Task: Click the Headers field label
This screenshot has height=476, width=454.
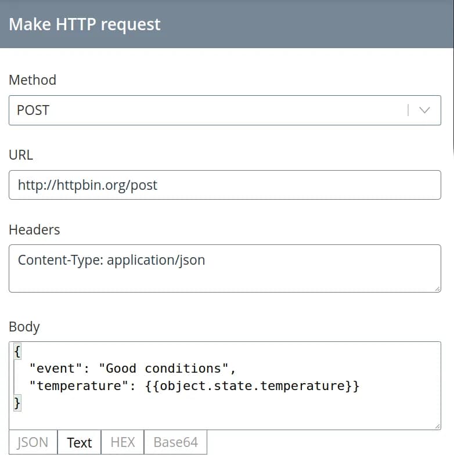Action: 34,230
